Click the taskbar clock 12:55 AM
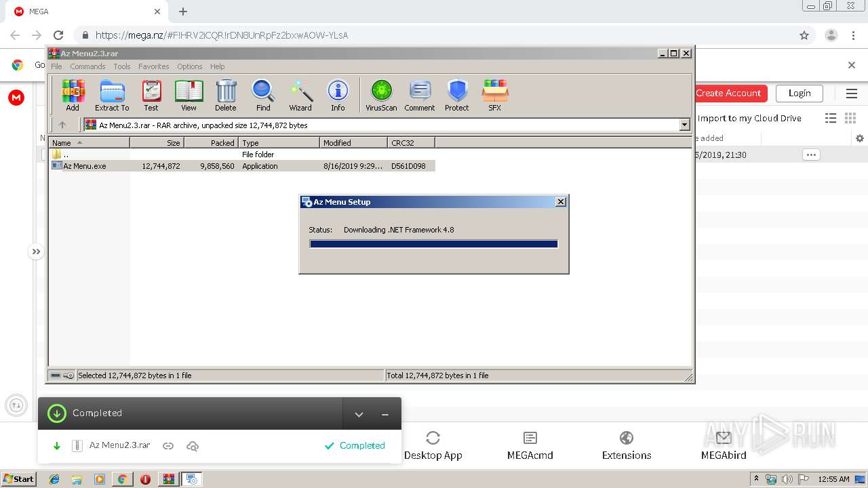 click(833, 479)
